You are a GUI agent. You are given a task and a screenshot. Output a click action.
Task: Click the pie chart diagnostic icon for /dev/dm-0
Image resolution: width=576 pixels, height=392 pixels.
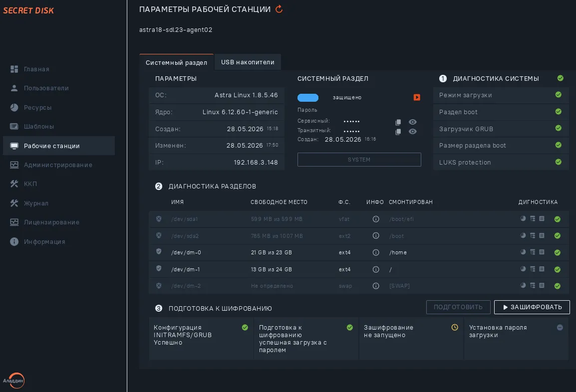click(523, 252)
